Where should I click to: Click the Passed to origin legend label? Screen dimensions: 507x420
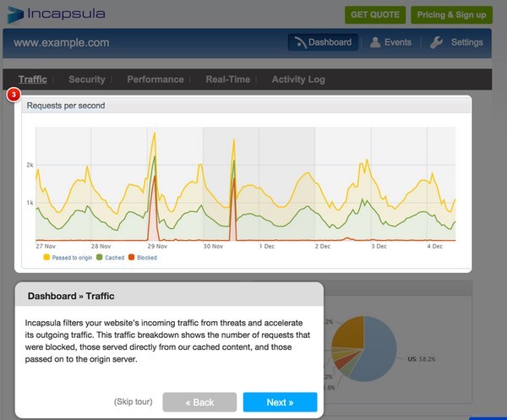coord(72,258)
